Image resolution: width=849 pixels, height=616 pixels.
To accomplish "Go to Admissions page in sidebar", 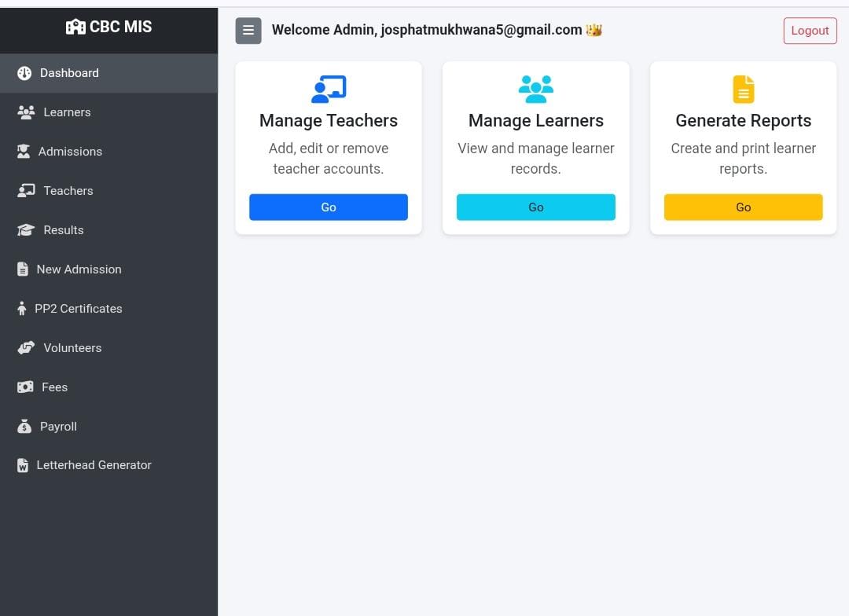I will [70, 152].
